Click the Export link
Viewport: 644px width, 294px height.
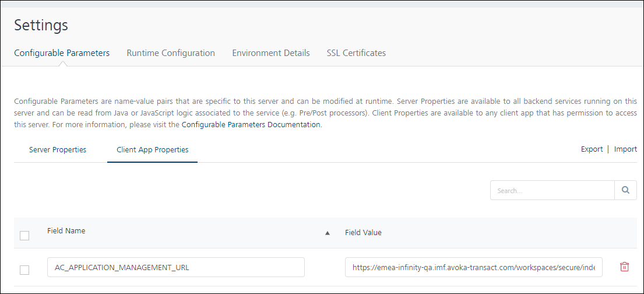coord(592,149)
